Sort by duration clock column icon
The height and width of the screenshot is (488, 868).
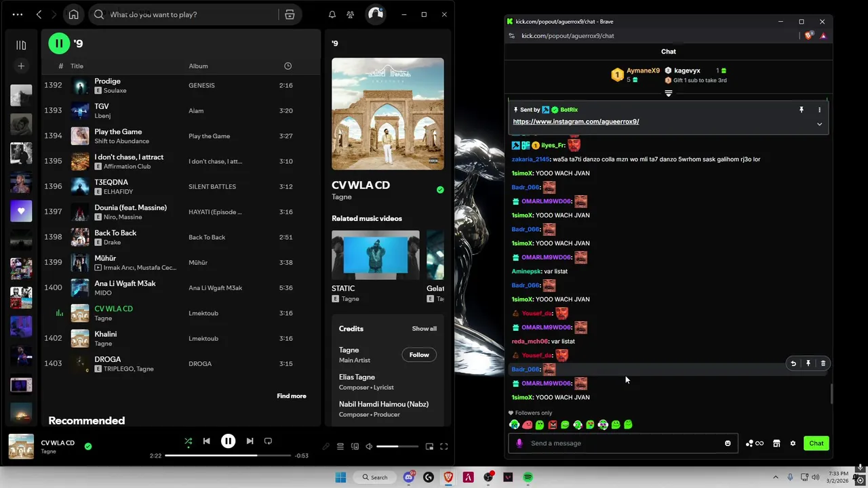288,66
